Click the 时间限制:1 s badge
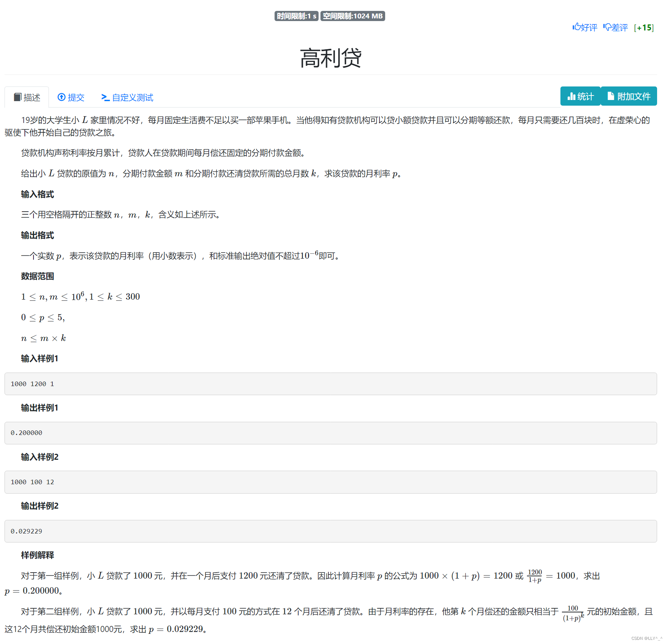The image size is (668, 644). point(296,16)
